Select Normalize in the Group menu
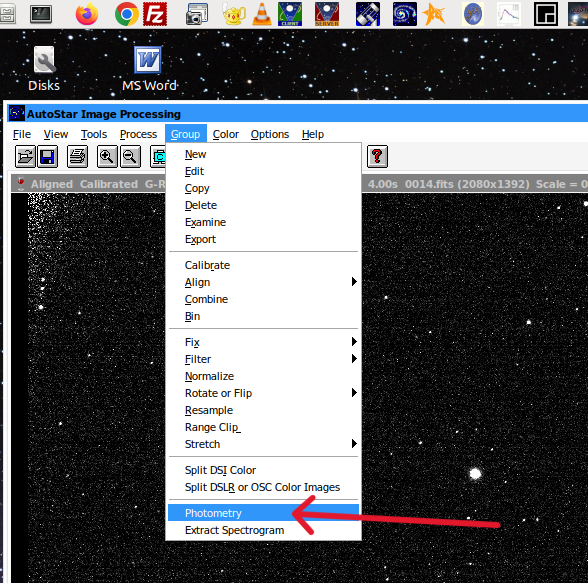Image resolution: width=588 pixels, height=583 pixels. (263, 376)
